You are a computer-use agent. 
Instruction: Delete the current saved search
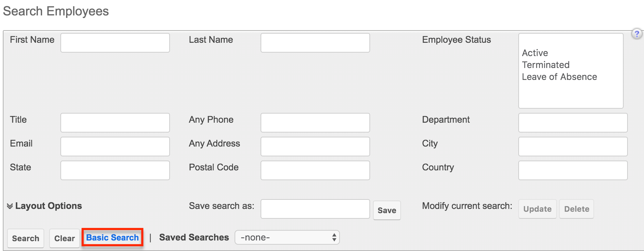(576, 209)
